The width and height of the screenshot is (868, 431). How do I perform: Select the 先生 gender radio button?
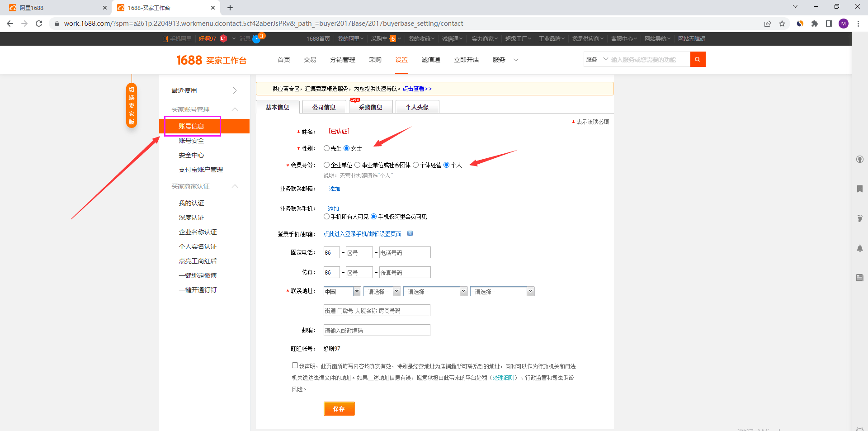[326, 148]
